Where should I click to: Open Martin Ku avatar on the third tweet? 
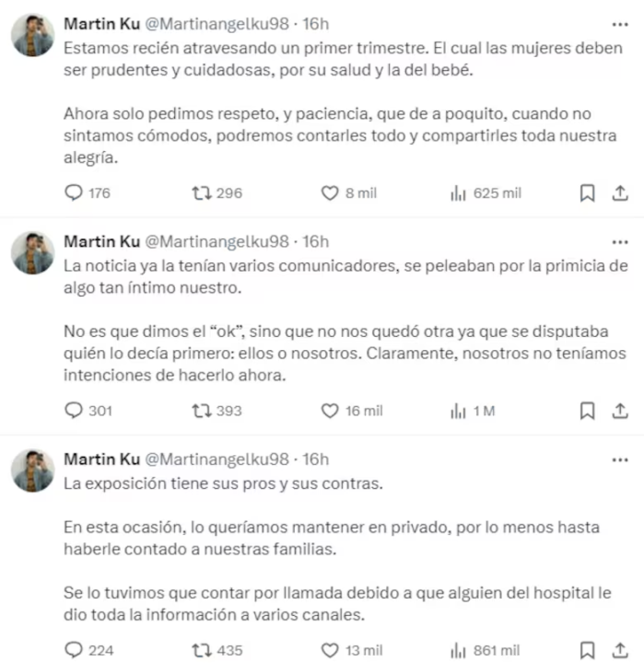[32, 471]
